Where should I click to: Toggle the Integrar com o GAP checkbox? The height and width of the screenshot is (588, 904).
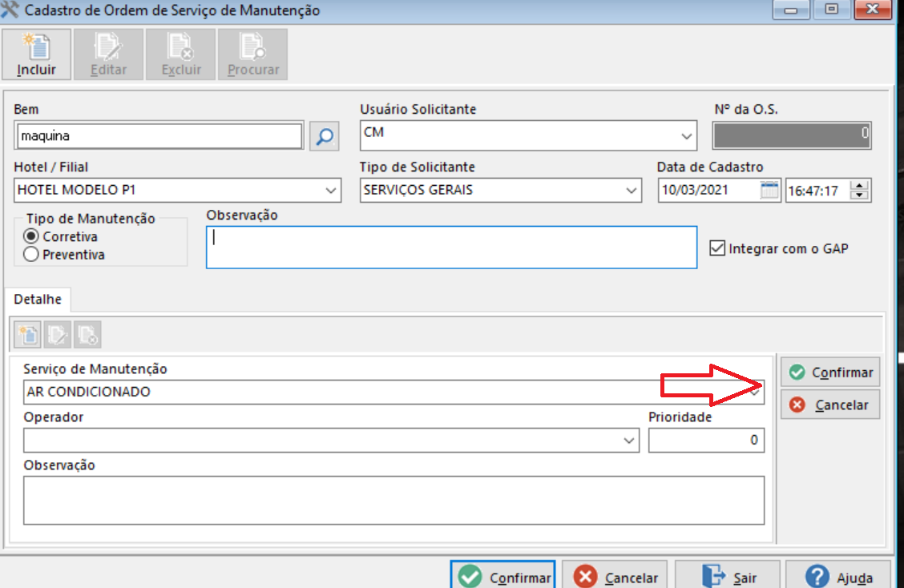point(717,248)
